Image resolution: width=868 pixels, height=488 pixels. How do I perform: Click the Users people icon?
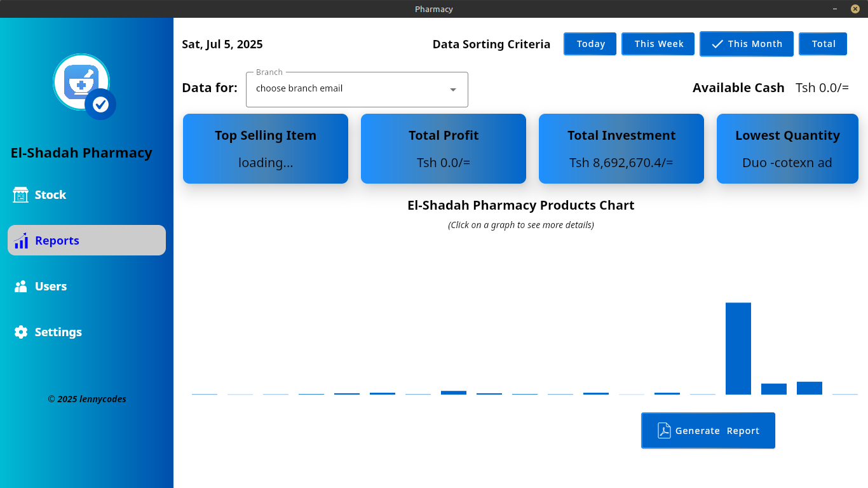[x=21, y=287]
